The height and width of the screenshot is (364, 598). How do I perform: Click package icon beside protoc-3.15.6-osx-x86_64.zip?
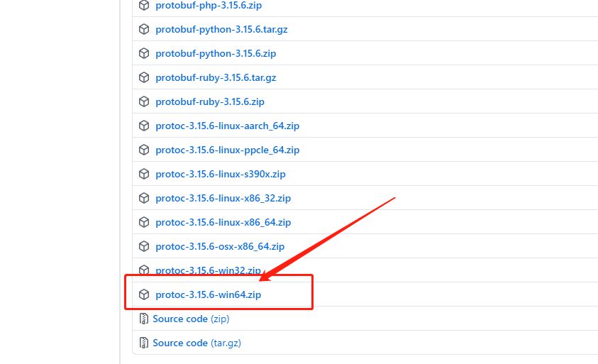tap(144, 247)
